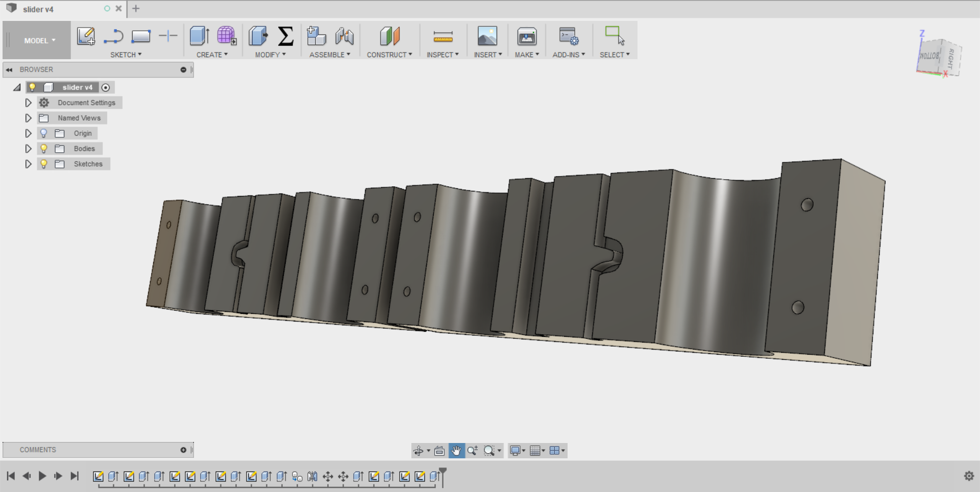Jump to timeline start
This screenshot has width=980, height=492.
point(11,476)
